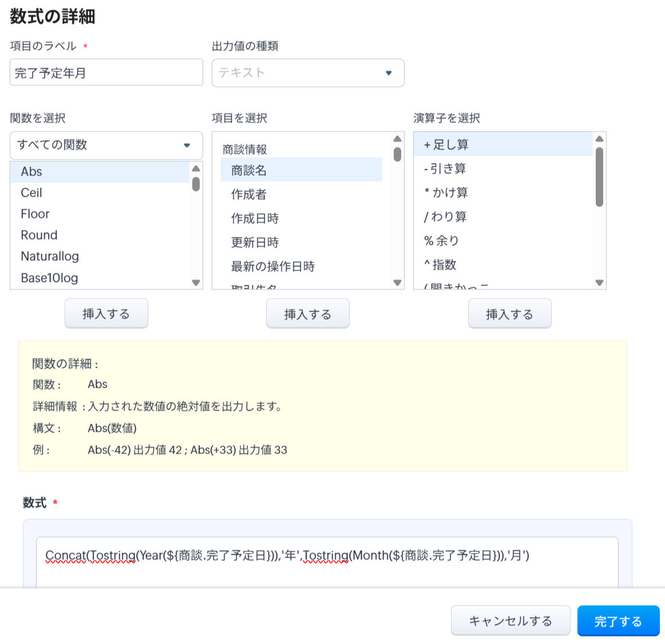The image size is (665, 644).
Task: Click the blue 完了する button
Action: pos(618,621)
